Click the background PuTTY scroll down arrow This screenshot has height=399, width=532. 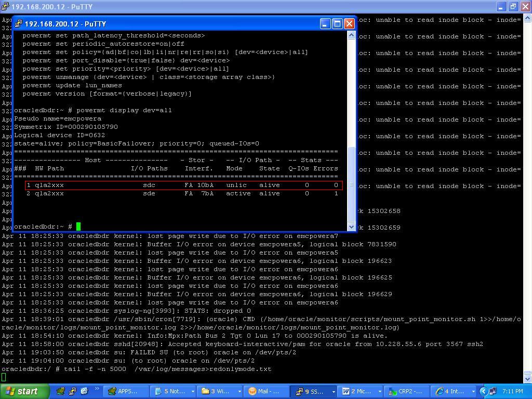pos(528,378)
